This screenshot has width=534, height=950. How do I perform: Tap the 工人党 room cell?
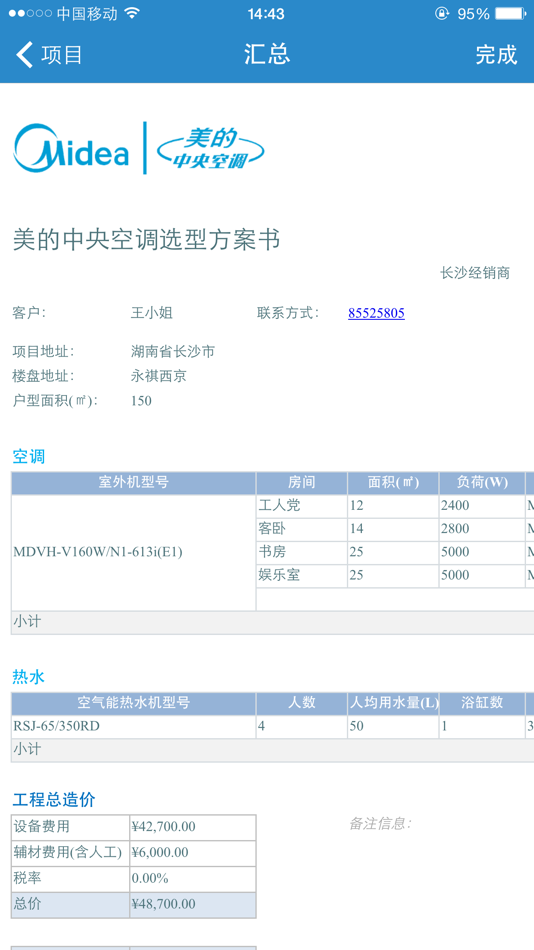tap(302, 506)
